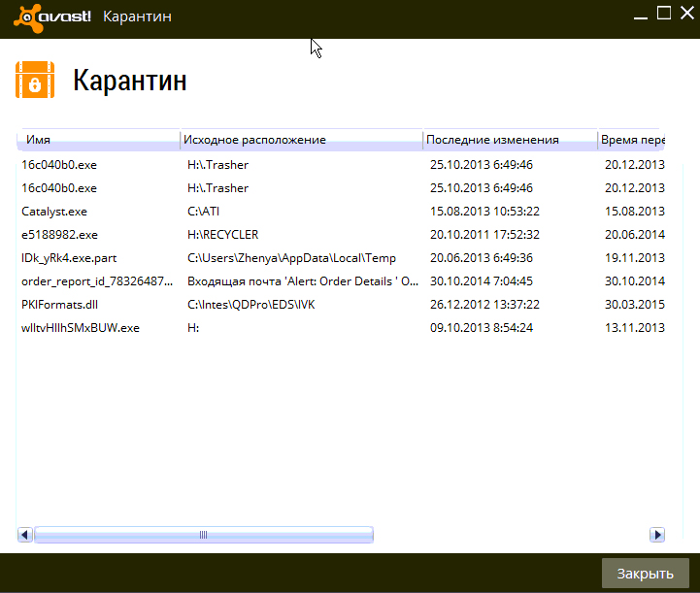Sort by the Имя column header
Screen dimensions: 700x593
tap(98, 140)
